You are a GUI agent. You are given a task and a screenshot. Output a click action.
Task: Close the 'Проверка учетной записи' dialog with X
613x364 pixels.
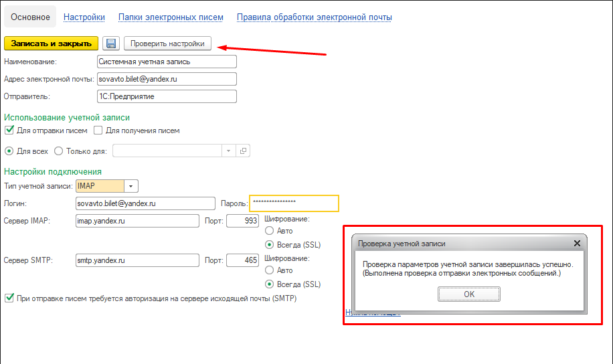click(577, 244)
